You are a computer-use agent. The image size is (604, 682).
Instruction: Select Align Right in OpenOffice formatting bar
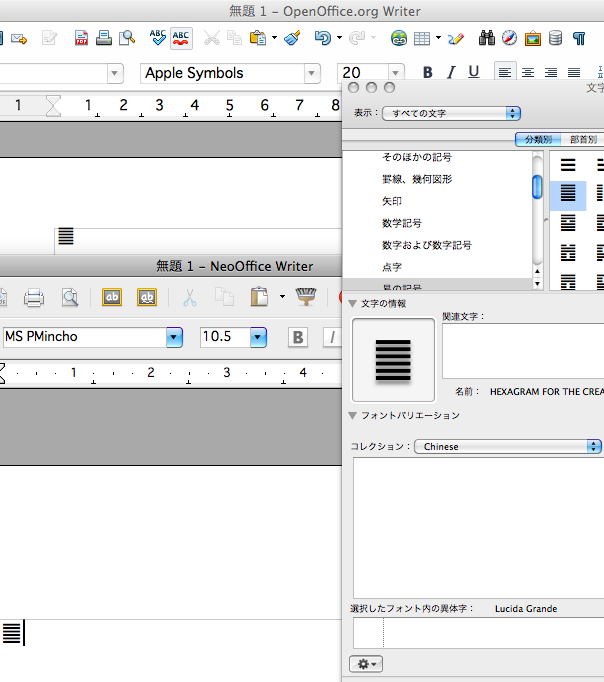551,72
